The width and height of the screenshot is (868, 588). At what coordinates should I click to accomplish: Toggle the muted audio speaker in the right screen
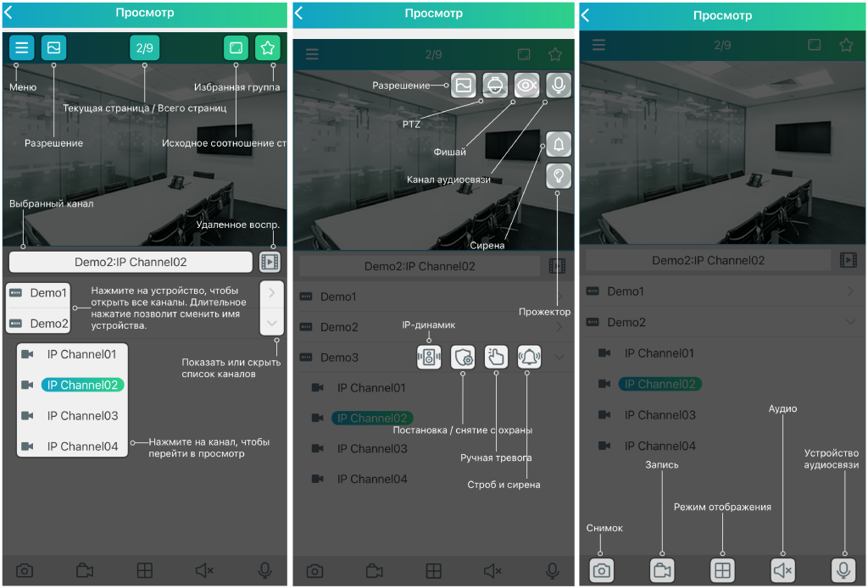point(782,571)
